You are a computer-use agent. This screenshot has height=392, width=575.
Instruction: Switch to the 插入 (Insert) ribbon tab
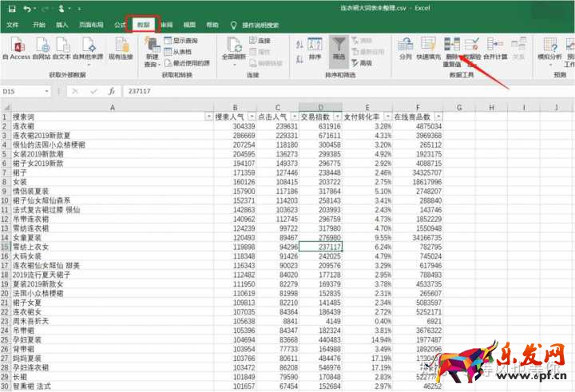(62, 25)
